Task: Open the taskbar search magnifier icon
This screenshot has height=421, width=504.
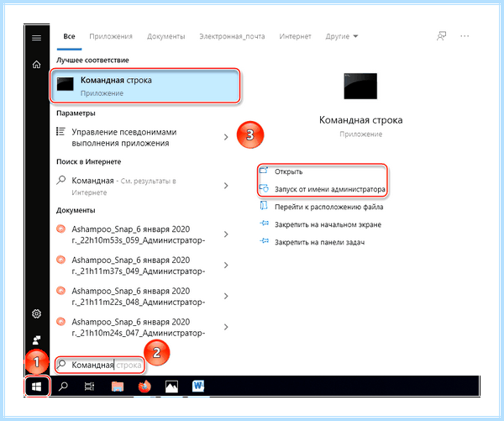Action: pyautogui.click(x=63, y=387)
